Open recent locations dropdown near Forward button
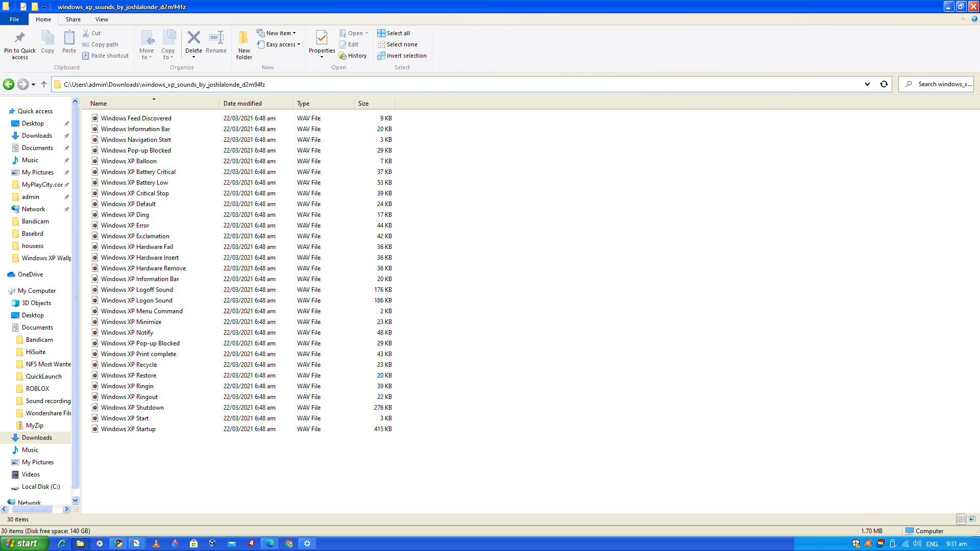This screenshot has height=551, width=980. coord(34,85)
